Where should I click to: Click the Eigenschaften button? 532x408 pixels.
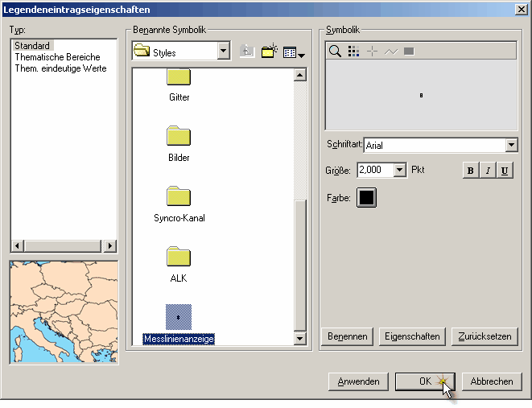(x=411, y=336)
